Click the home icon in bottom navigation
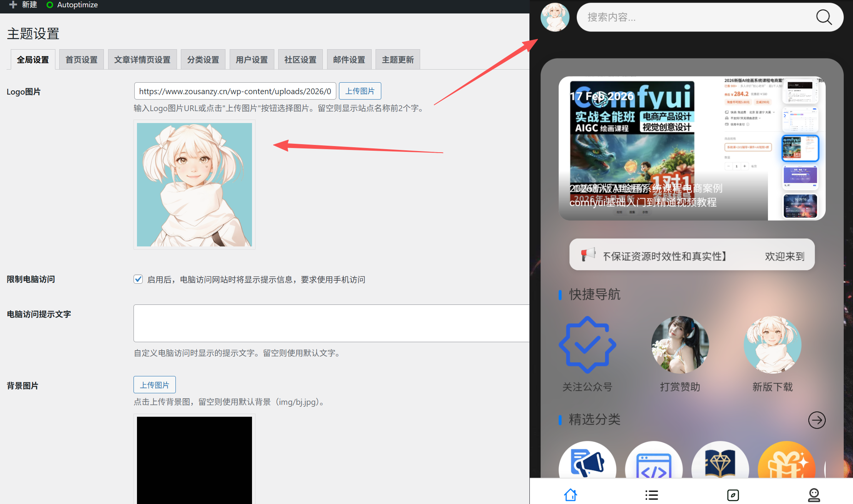The image size is (853, 504). tap(571, 494)
